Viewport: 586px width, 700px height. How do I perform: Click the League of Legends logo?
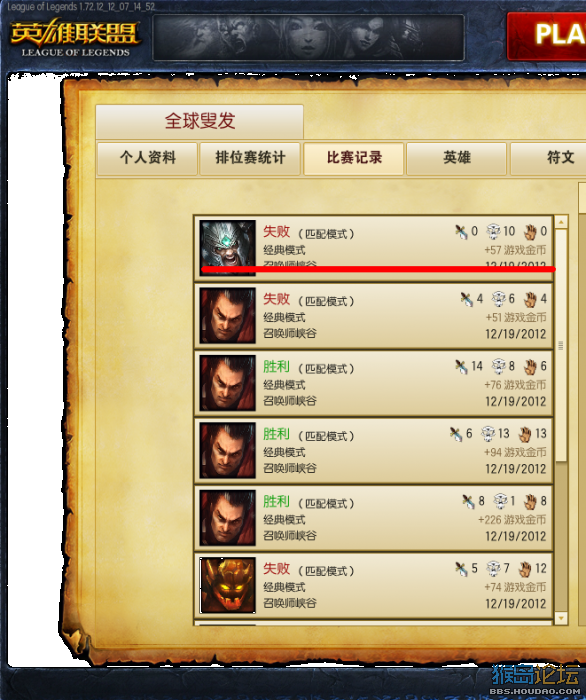[x=75, y=37]
